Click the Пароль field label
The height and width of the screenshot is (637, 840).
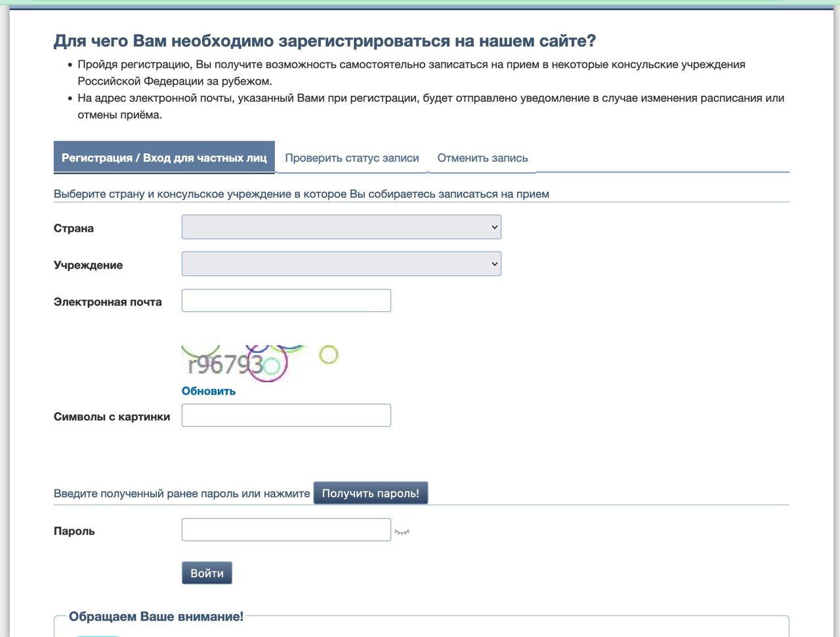74,531
